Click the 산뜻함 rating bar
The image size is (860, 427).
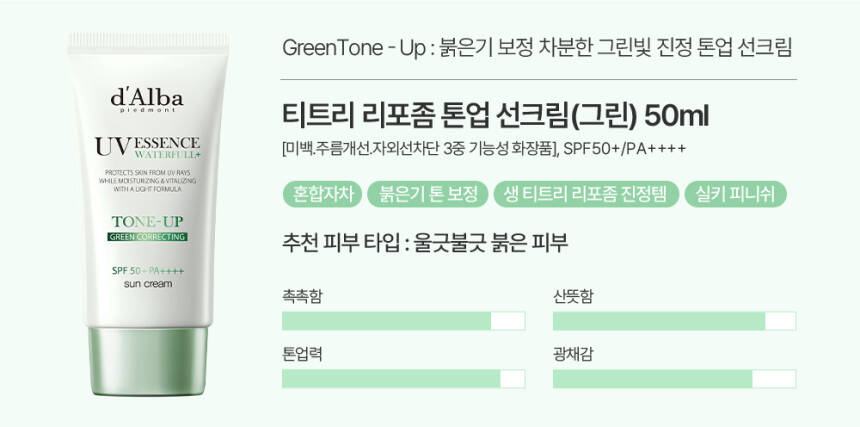coord(675,321)
